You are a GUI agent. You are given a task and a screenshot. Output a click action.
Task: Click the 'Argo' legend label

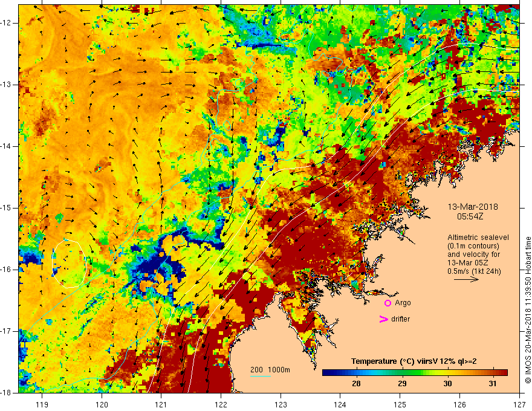(x=403, y=303)
